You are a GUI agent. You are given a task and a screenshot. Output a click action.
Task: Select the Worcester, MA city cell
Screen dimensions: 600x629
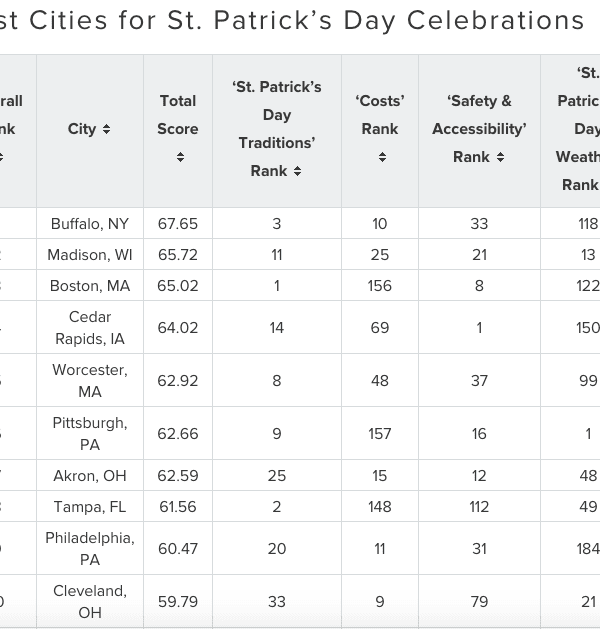click(x=90, y=381)
